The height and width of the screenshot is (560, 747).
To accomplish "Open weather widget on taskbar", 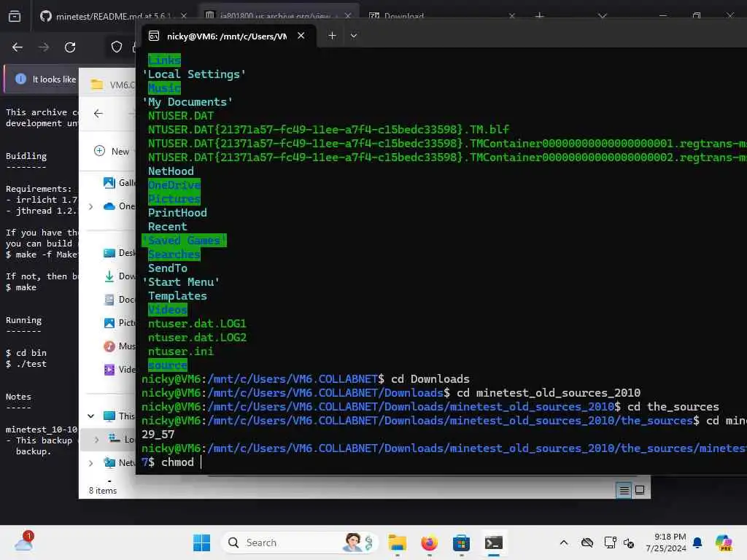I will [x=23, y=542].
